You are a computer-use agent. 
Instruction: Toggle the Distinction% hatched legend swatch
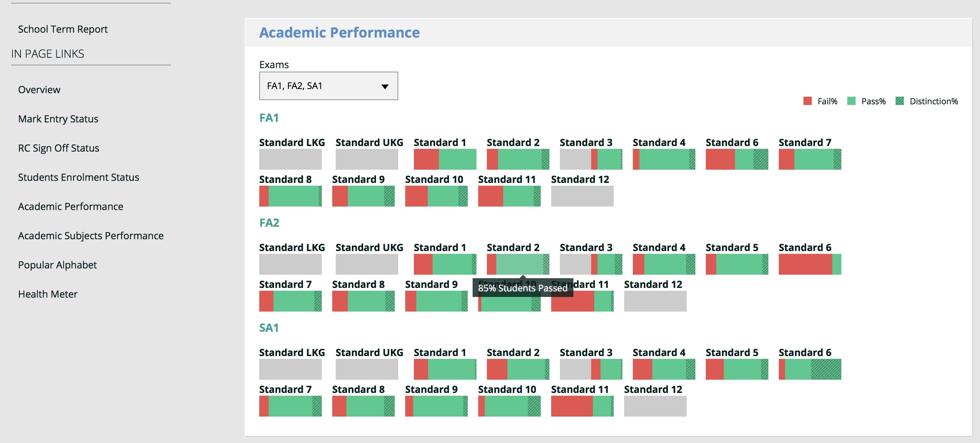tap(899, 101)
